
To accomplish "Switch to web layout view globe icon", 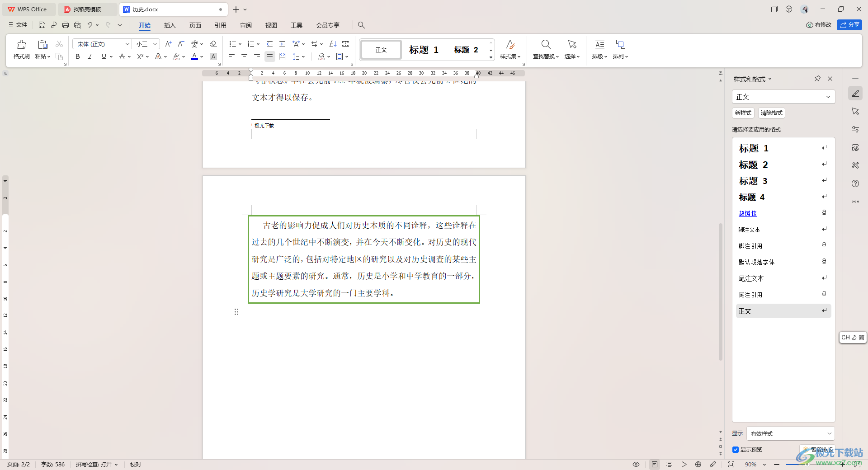I will [x=698, y=464].
